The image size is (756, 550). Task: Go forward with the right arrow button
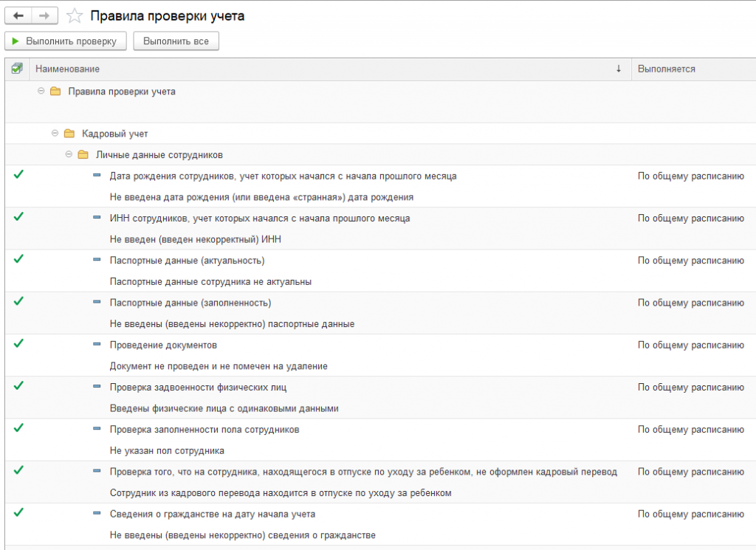click(x=44, y=16)
